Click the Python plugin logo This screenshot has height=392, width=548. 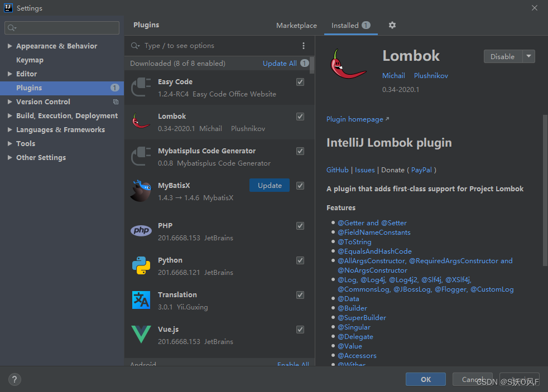click(141, 265)
